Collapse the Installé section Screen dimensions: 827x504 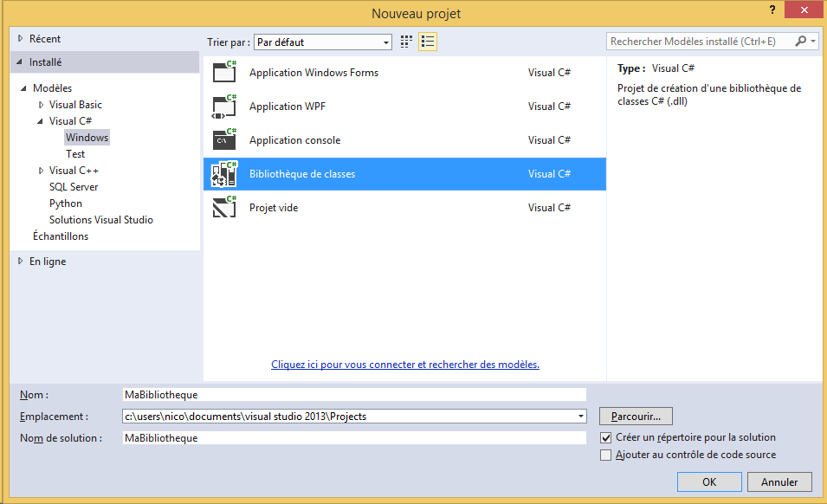(20, 62)
